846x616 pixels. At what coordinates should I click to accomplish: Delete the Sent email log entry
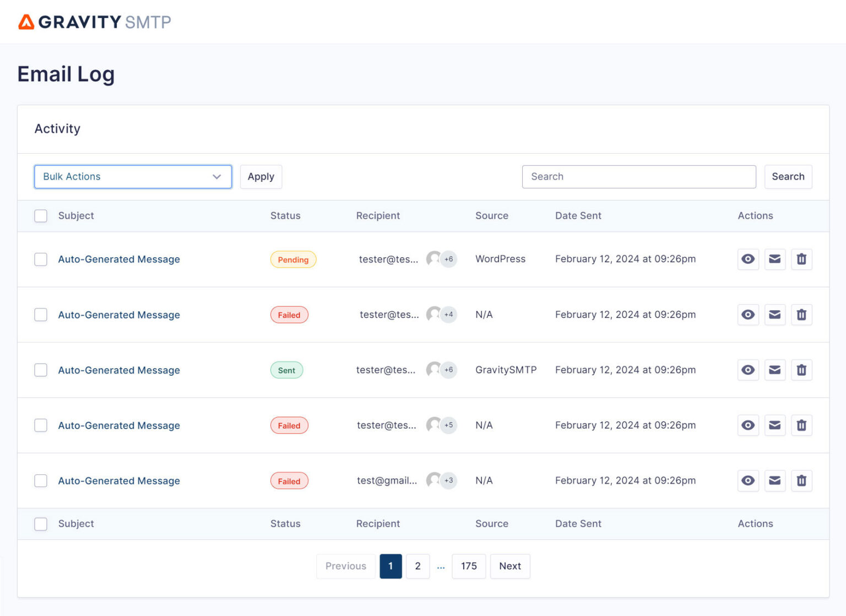pyautogui.click(x=801, y=370)
